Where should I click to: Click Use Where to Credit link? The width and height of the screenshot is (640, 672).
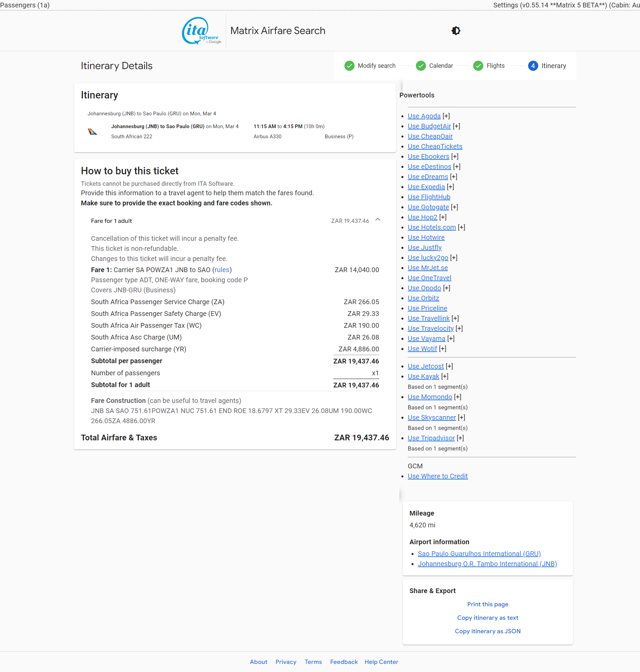pos(437,476)
